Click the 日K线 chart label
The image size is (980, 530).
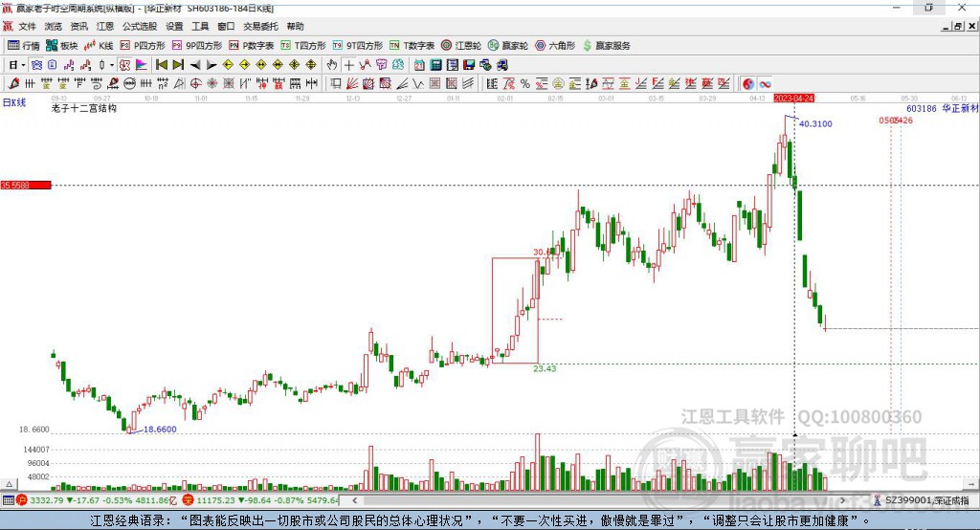14,103
